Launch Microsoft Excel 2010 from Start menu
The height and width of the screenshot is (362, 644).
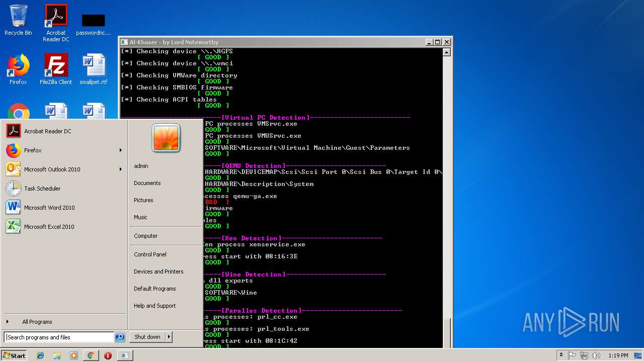64,227
